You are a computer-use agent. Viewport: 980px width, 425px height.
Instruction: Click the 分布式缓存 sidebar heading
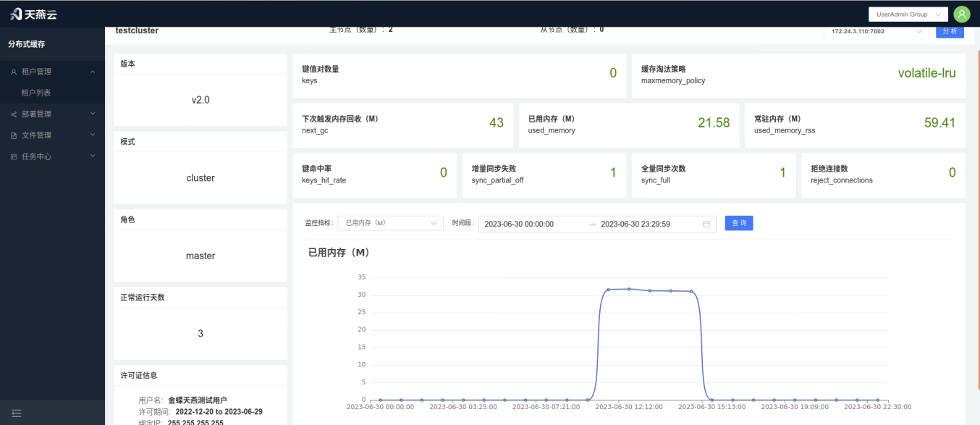pyautogui.click(x=27, y=44)
